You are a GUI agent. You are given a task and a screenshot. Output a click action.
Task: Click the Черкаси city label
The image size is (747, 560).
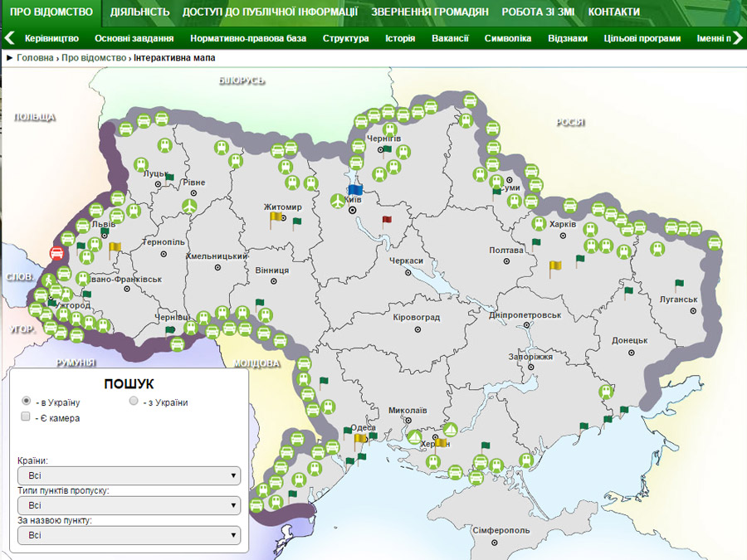click(407, 261)
